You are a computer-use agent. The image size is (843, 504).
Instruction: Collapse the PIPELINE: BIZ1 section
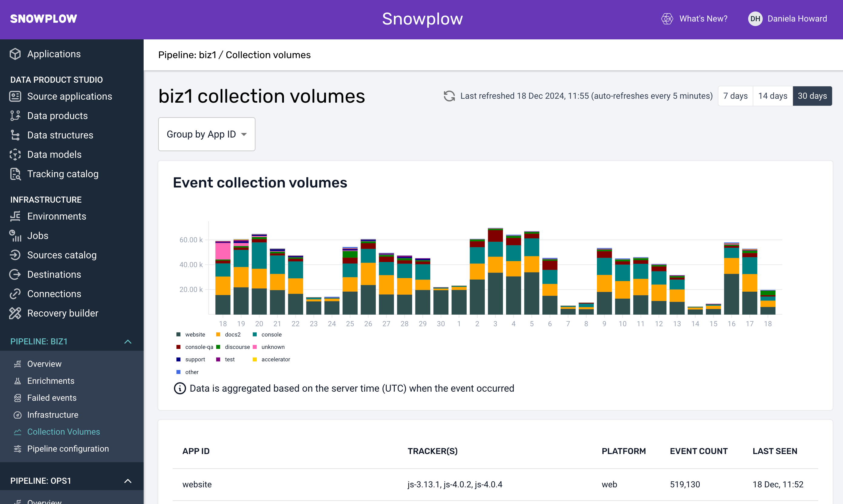point(128,342)
